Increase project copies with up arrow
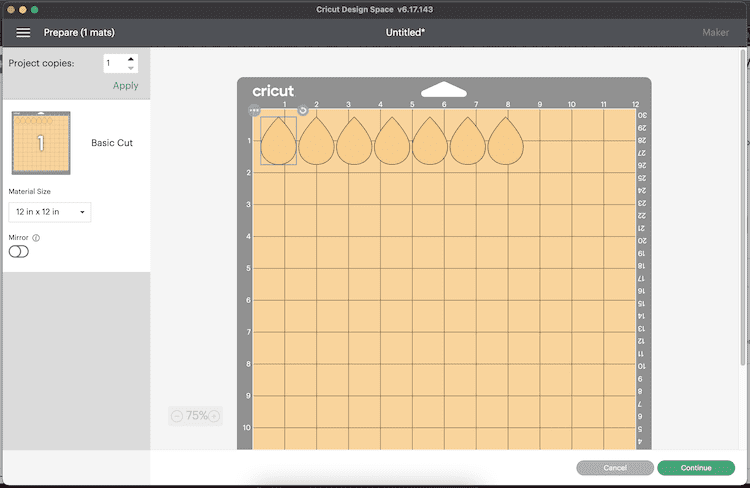Viewport: 750px width, 488px height. (x=131, y=59)
